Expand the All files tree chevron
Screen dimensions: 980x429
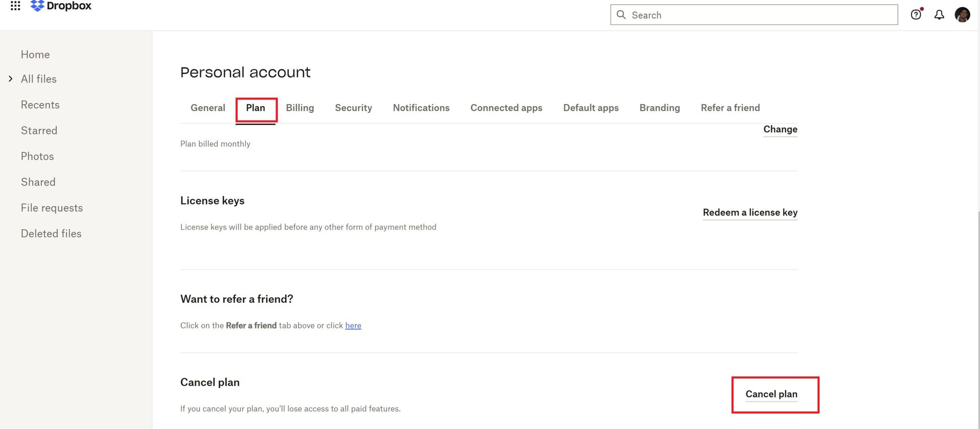(10, 79)
